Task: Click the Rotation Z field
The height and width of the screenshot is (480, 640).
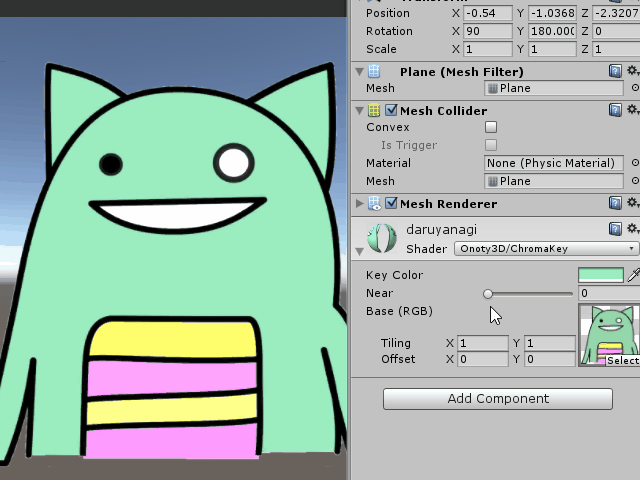Action: pos(616,31)
